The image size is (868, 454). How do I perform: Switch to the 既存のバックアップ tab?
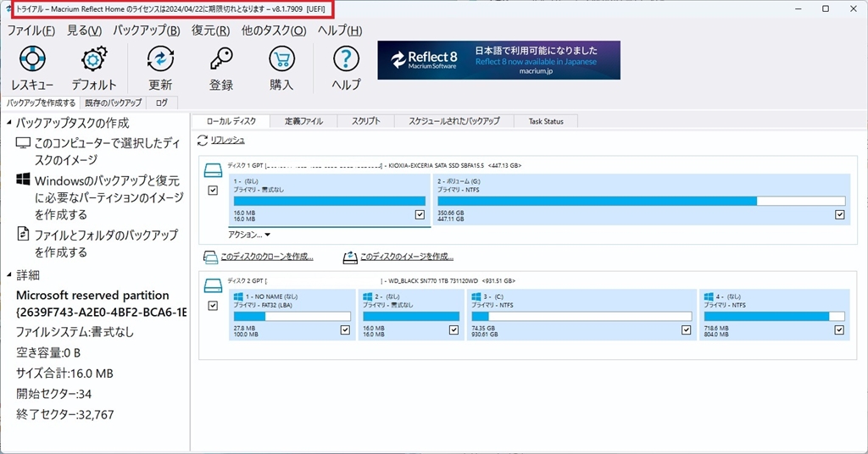(x=114, y=102)
